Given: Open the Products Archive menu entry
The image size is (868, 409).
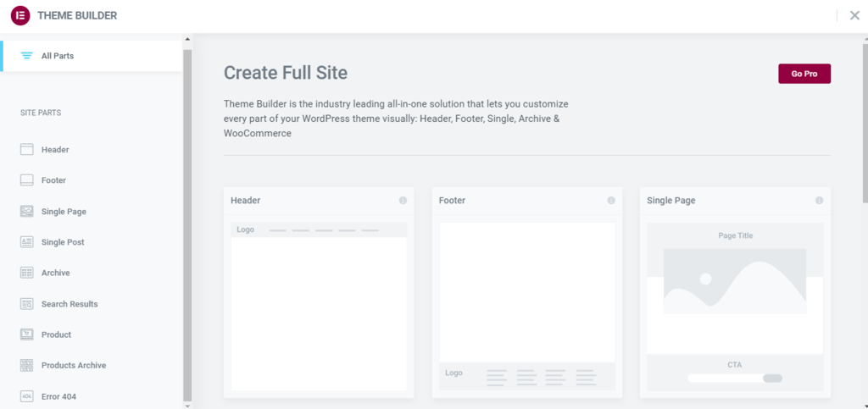Looking at the screenshot, I should pos(74,366).
